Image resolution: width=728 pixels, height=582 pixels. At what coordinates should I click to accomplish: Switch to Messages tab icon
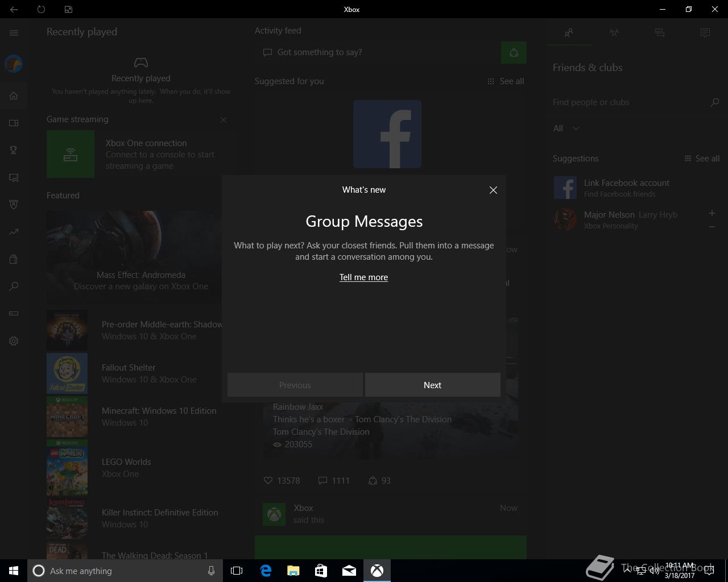[x=660, y=33]
